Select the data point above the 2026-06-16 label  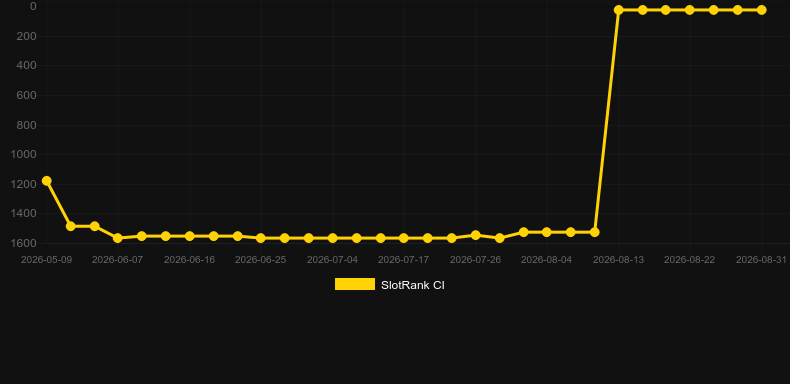pos(189,236)
